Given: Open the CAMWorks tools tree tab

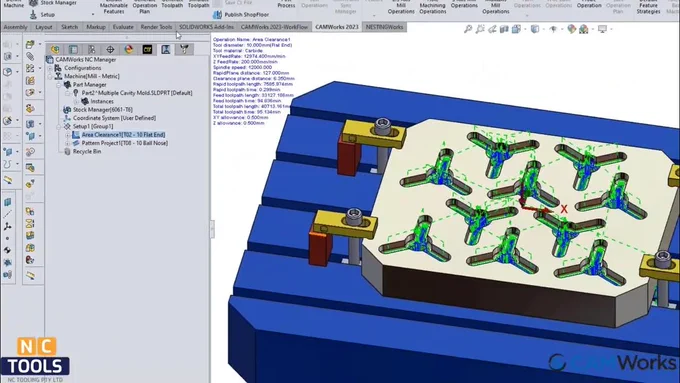Looking at the screenshot, I should point(184,49).
